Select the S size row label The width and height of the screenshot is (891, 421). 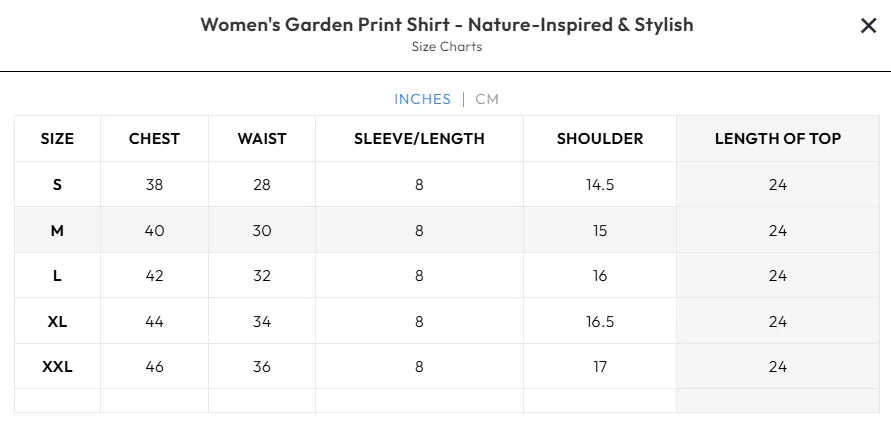[57, 185]
